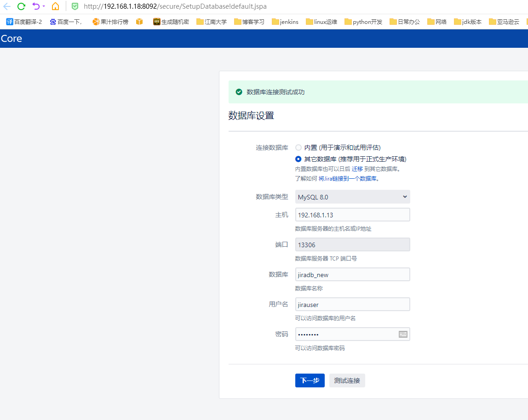Viewport: 528px width, 420px height.
Task: Open 日常办公 bookmark folder
Action: tap(405, 22)
